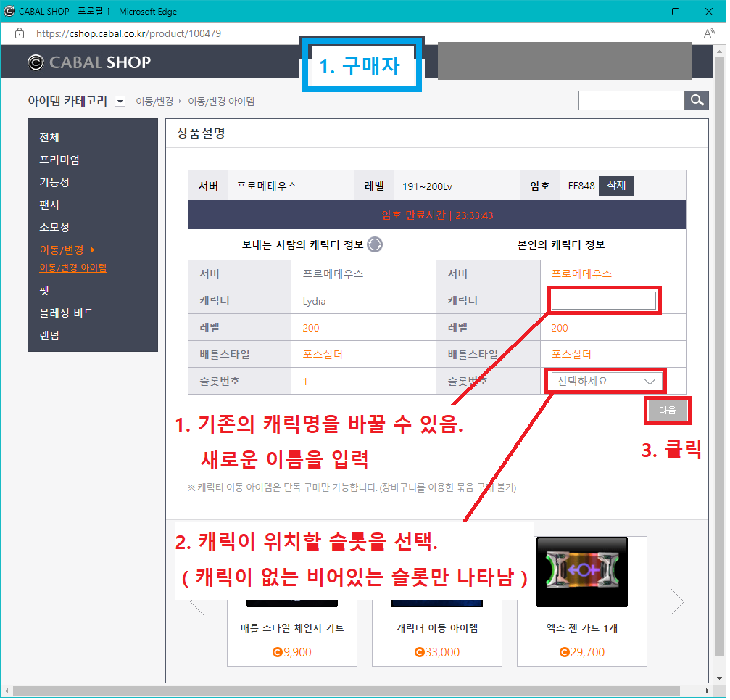730x700 pixels.
Task: Click 이동/변경 breadcrumb link
Action: click(155, 102)
